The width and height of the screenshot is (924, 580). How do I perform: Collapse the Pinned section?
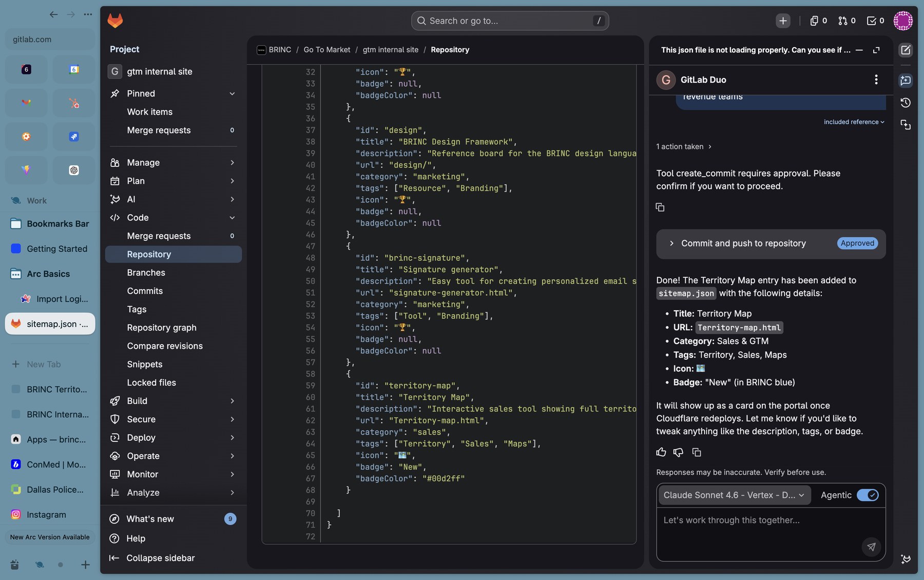[x=173, y=93]
